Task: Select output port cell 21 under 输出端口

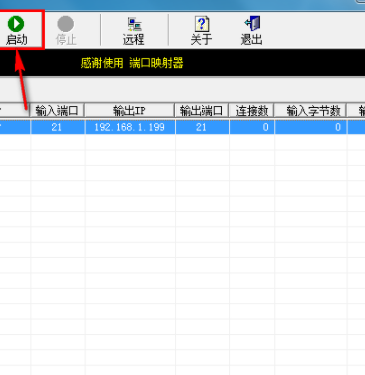Action: coord(202,127)
